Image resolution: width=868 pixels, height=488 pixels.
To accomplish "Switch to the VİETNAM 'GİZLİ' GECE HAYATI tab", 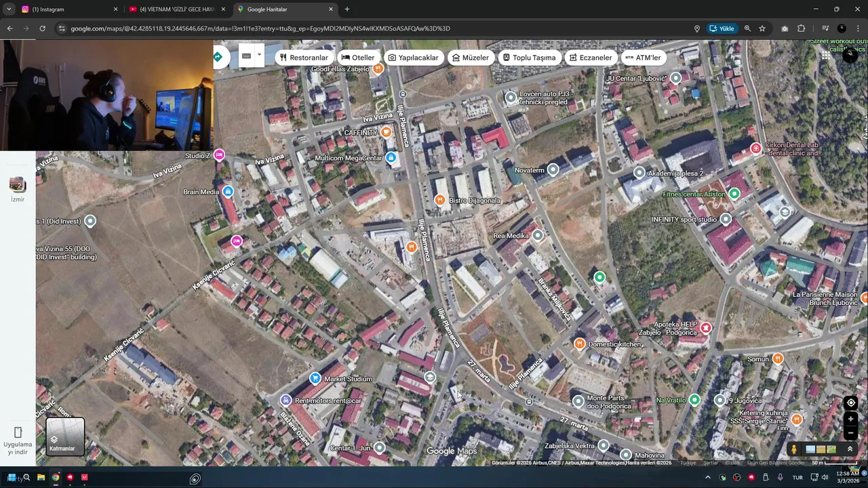I will pyautogui.click(x=178, y=9).
